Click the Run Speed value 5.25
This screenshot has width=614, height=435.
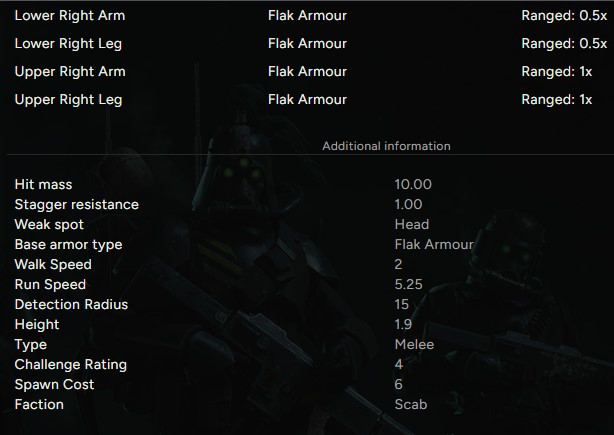tap(409, 285)
